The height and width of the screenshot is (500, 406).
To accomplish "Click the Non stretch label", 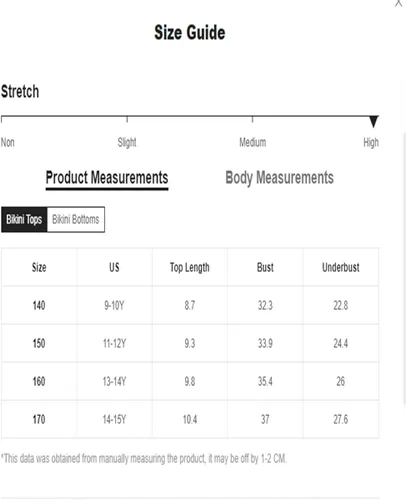I will [7, 142].
